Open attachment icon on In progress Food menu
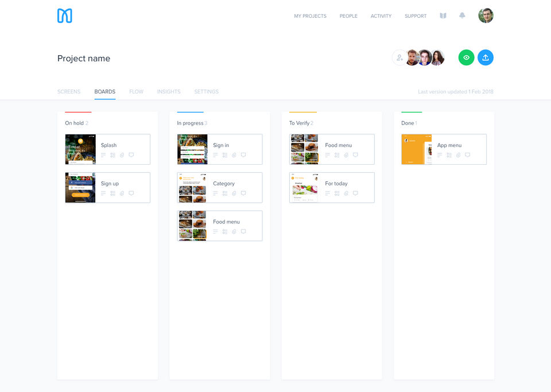The image size is (551, 392). [x=234, y=231]
